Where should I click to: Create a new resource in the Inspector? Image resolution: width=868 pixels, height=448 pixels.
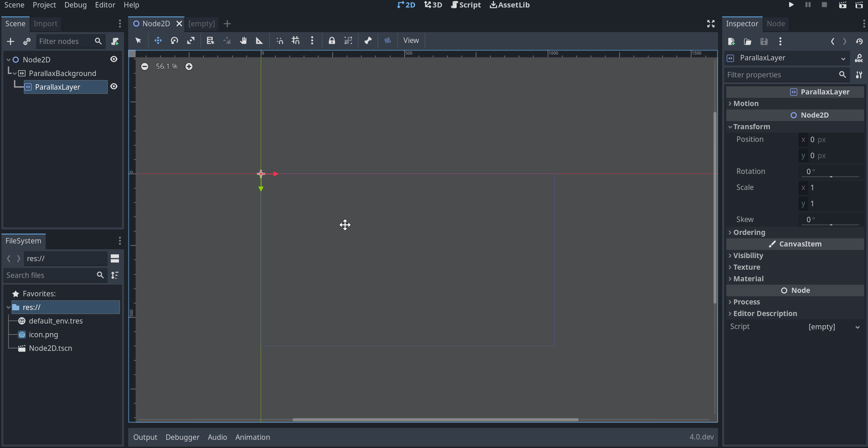click(x=731, y=41)
